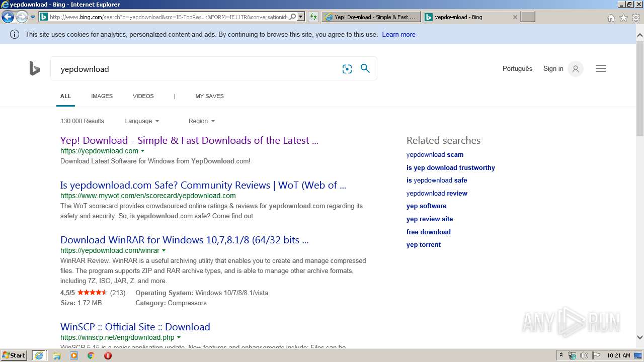
Task: Click the mywot.com scorecard URL
Action: (x=148, y=196)
